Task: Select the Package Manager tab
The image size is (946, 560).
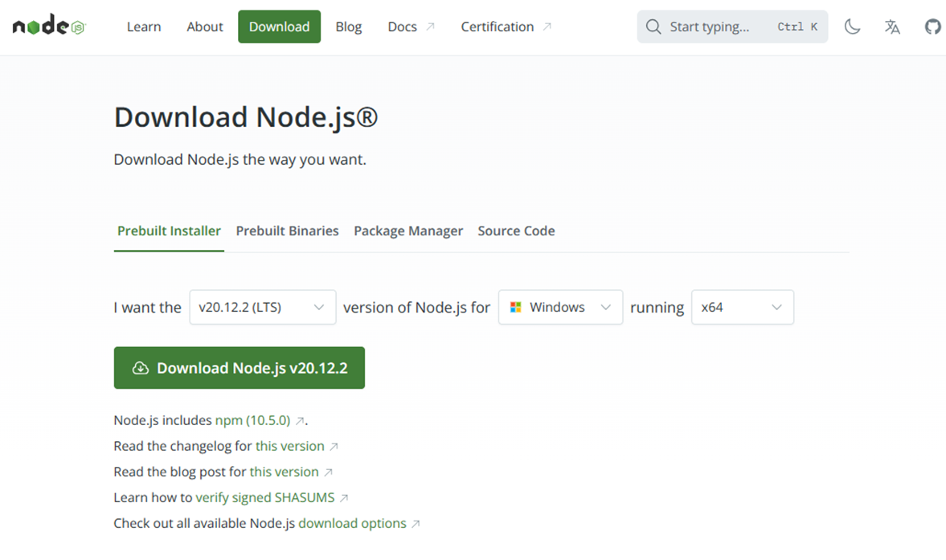Action: tap(408, 231)
